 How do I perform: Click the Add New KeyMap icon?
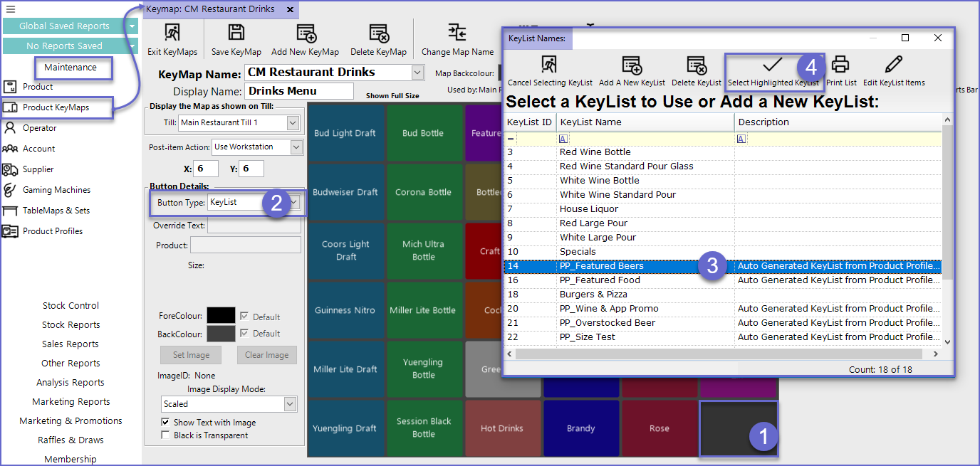coord(306,33)
